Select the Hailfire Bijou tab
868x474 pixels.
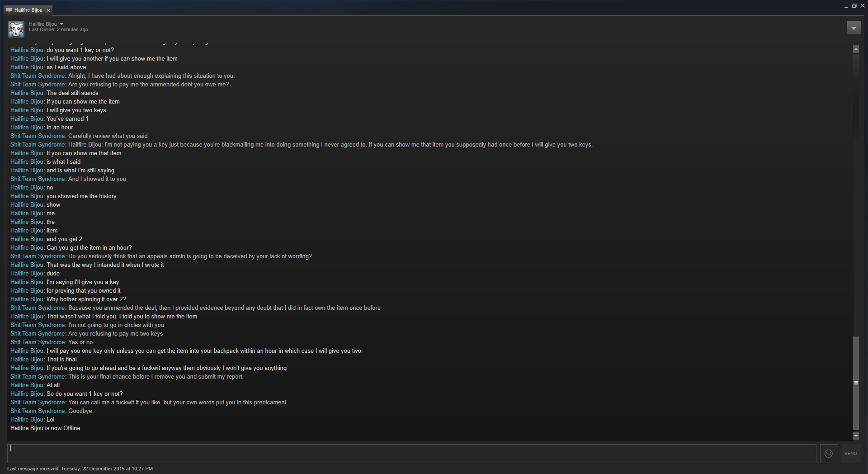(28, 10)
